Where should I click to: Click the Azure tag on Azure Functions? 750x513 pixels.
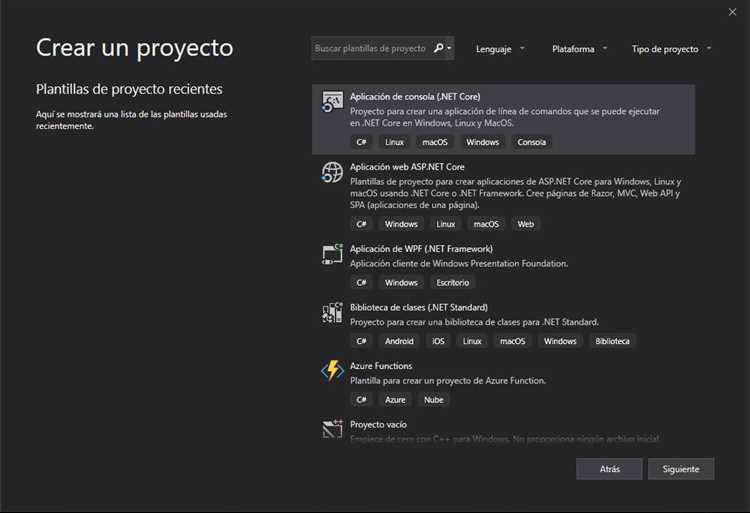tap(395, 400)
